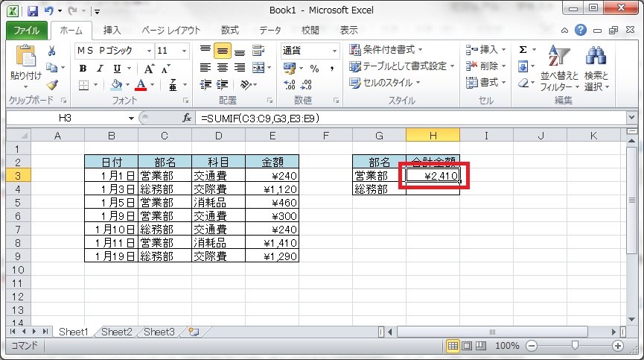The image size is (644, 360).
Task: Toggle middle vertical alignment
Action: [x=222, y=51]
